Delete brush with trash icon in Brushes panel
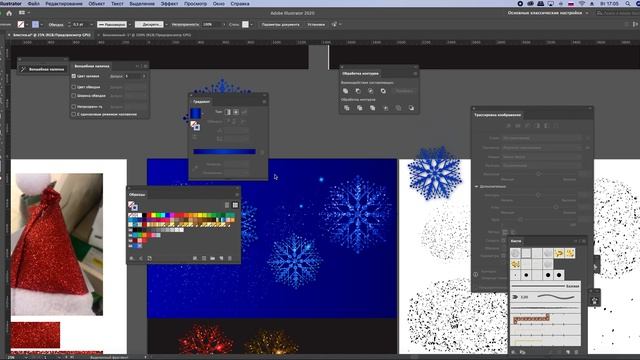The image size is (640, 360). point(576,351)
